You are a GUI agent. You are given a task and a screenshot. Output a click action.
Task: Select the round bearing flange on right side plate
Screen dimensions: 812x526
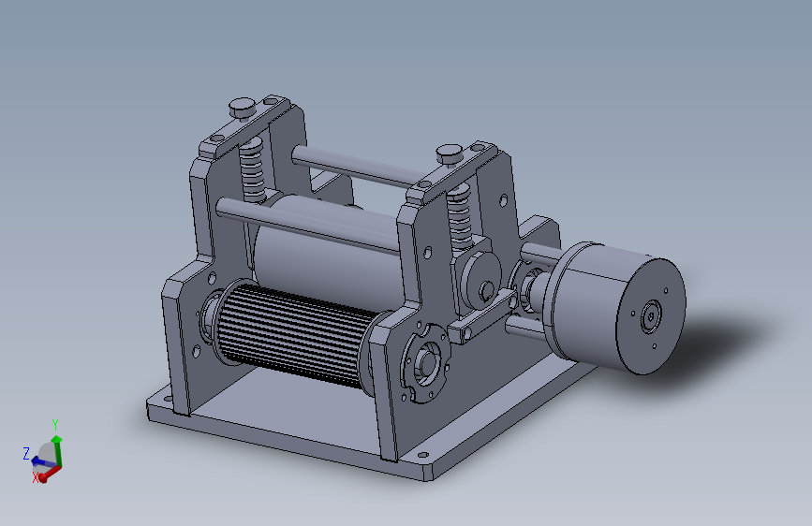424,362
